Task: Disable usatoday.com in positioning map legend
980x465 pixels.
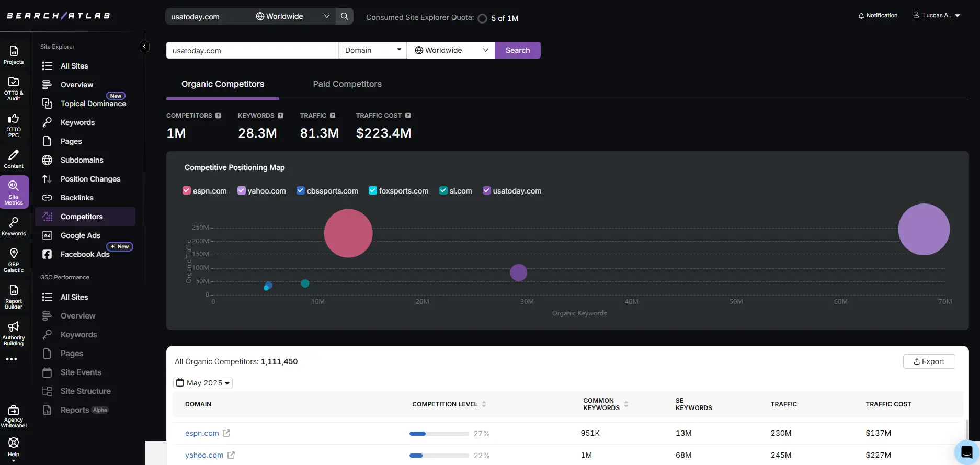Action: point(487,190)
